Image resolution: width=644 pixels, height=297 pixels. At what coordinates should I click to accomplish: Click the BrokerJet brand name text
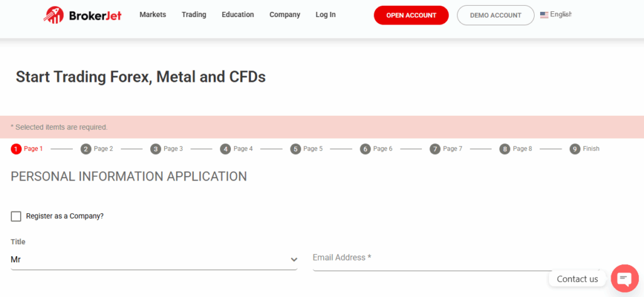pos(96,16)
